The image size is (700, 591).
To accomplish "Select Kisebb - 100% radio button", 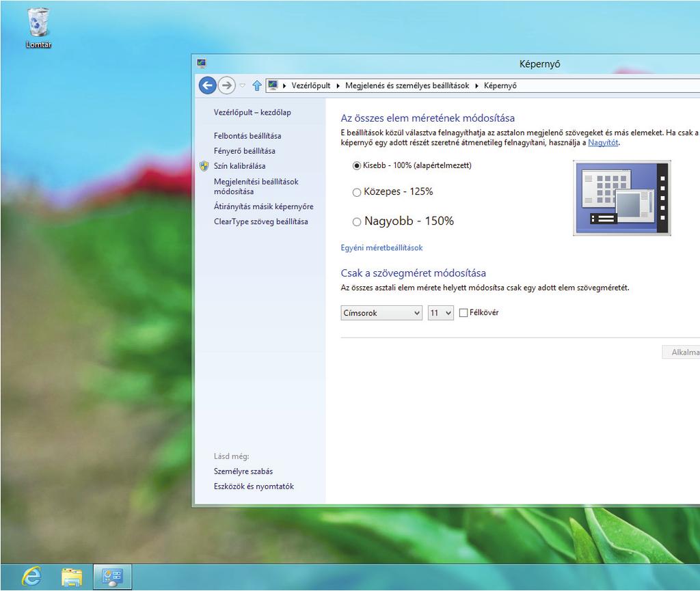I will 357,166.
